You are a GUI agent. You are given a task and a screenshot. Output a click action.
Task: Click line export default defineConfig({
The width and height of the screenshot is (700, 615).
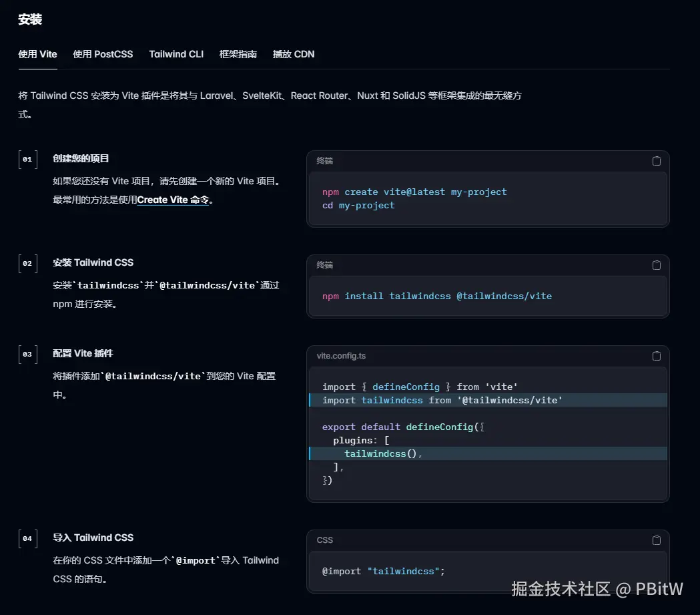pos(403,427)
